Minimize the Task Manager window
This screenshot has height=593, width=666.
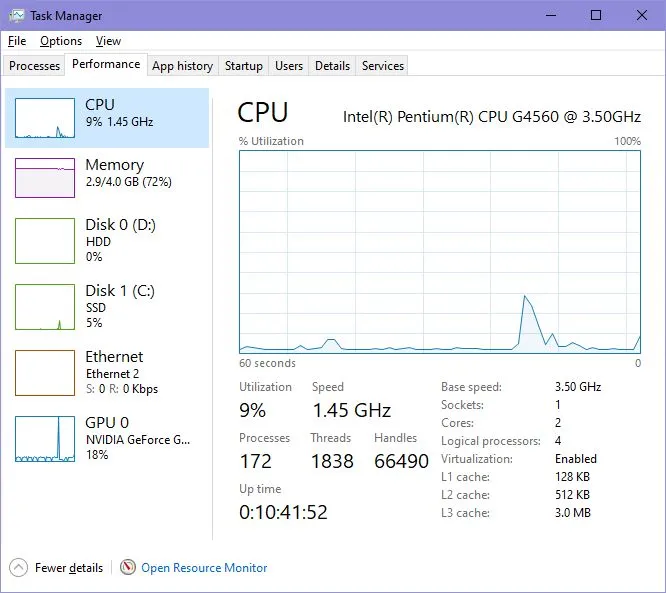click(551, 16)
